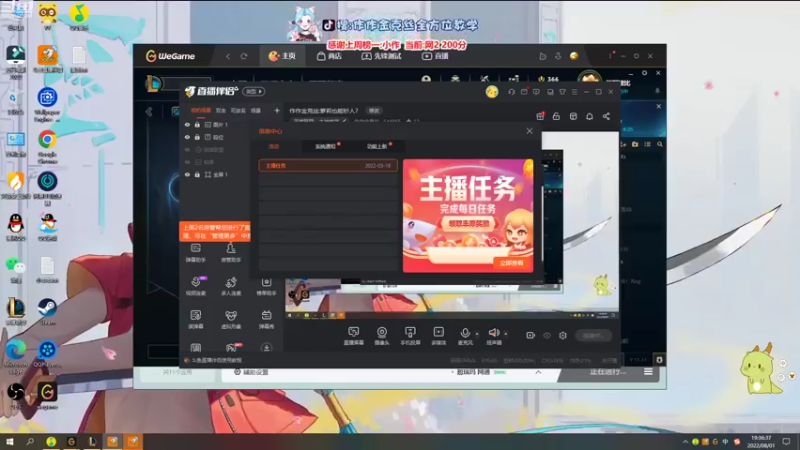The image size is (800, 450).
Task: Open 辅助设置 in WeGame bottom bar
Action: (x=251, y=372)
